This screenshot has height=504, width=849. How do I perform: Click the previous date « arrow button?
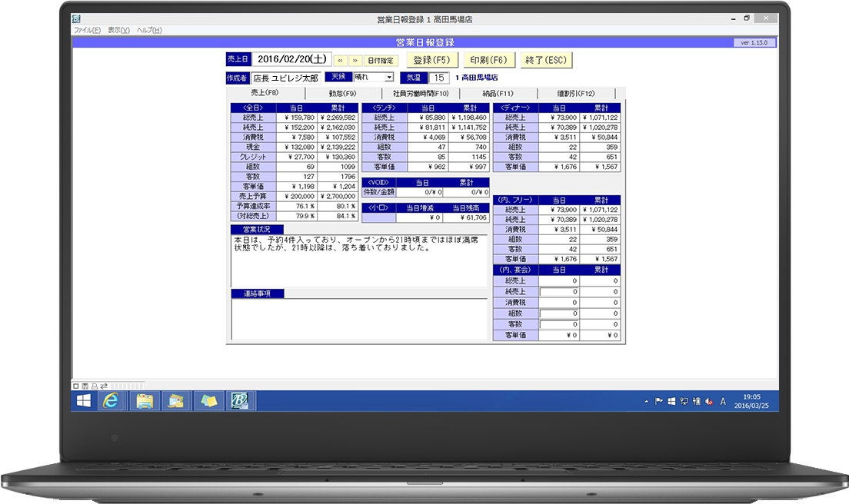pos(340,60)
